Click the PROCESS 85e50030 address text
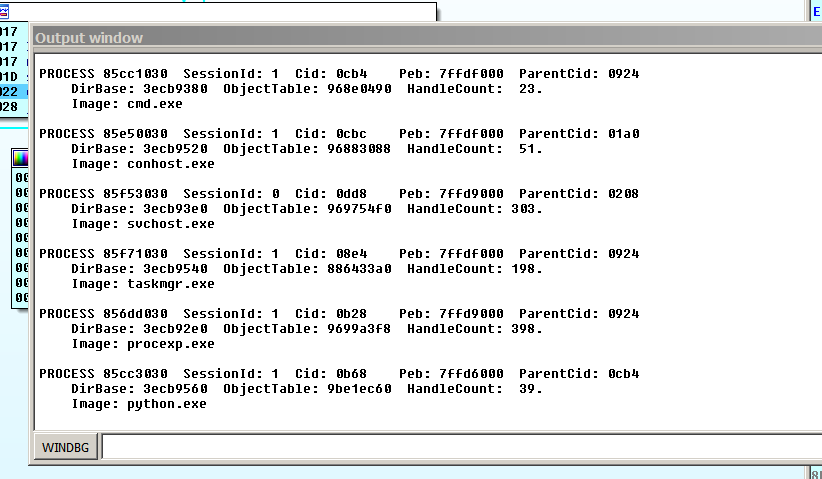 tap(135, 134)
